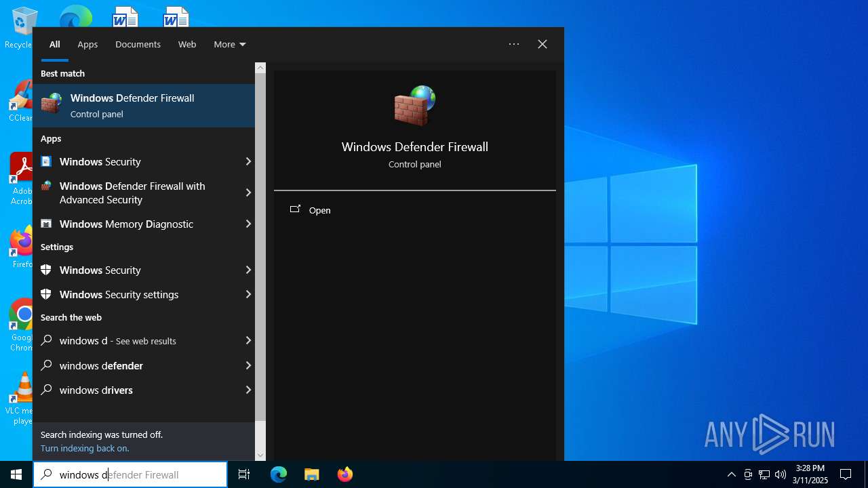Click the network tray icon

coord(764,474)
